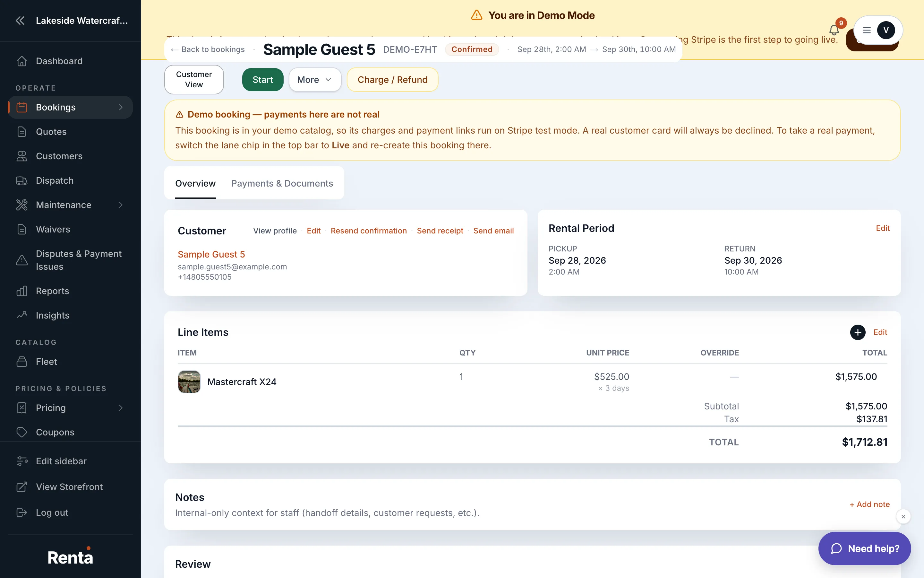This screenshot has height=578, width=924.
Task: Click the Quotes document icon
Action: click(x=22, y=132)
